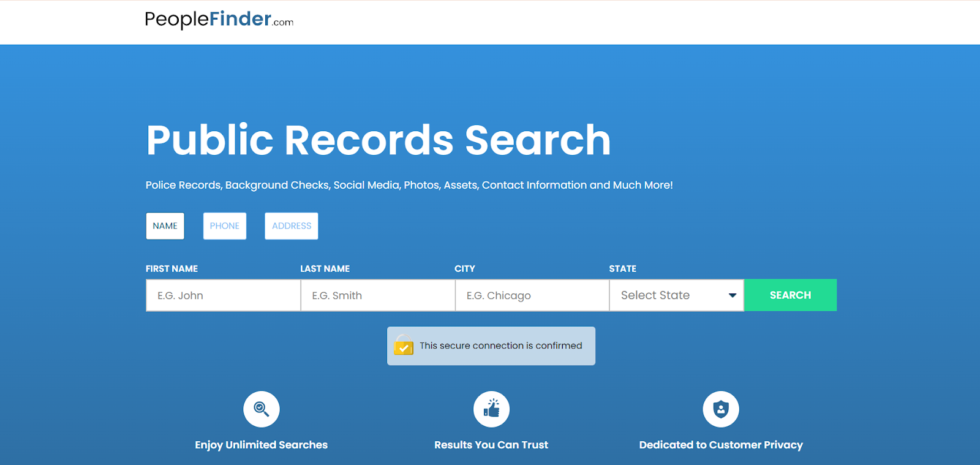Open the ADDRESS search tab
The image size is (980, 465).
coord(292,226)
